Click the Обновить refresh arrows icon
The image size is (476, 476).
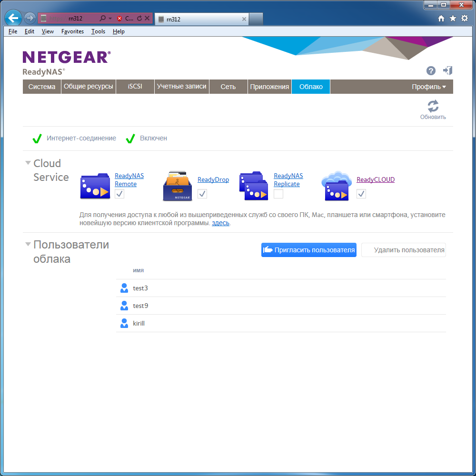(433, 106)
